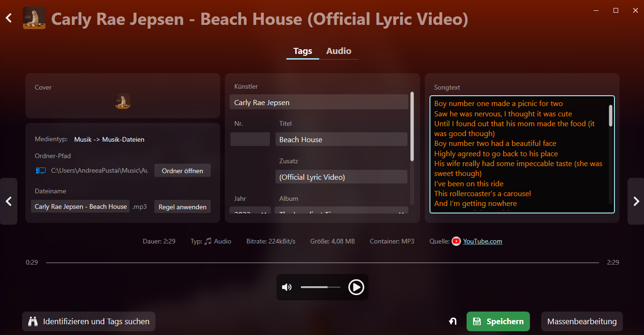Image resolution: width=644 pixels, height=335 pixels.
Task: Click the Songtext scrollbar
Action: coord(611,115)
